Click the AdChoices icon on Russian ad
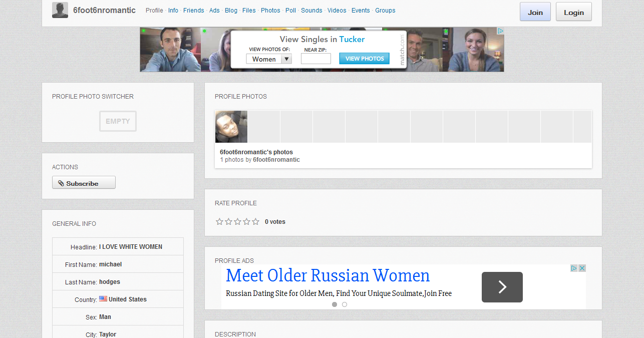 574,268
